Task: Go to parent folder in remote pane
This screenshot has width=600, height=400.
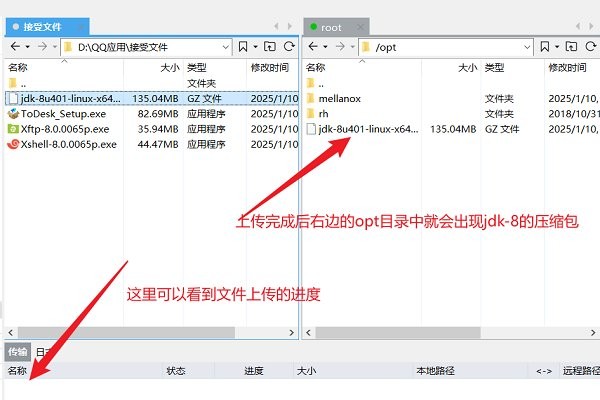Action: click(571, 47)
